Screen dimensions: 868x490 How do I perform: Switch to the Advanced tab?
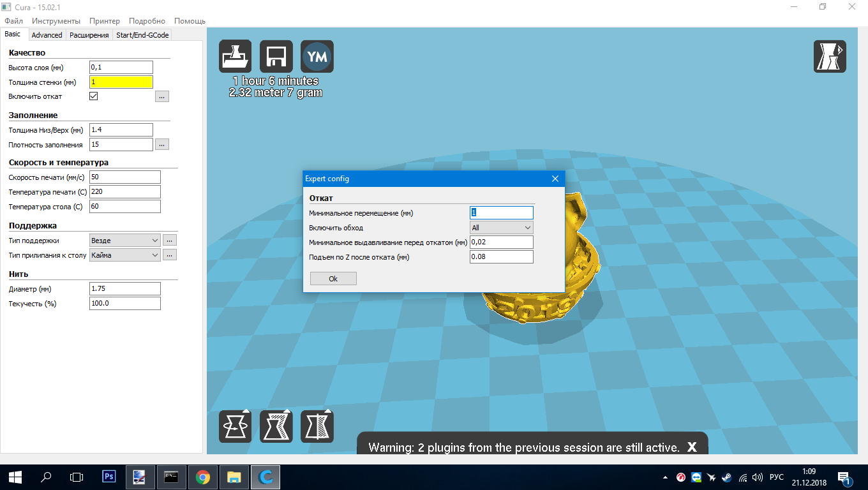pos(47,35)
